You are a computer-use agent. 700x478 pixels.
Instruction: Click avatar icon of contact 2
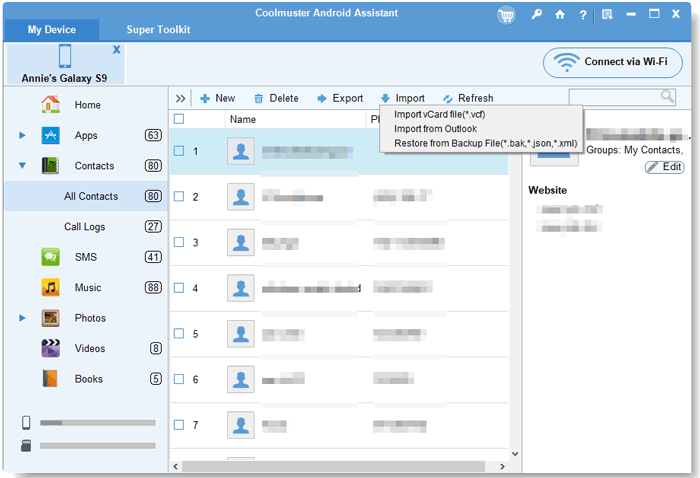(x=241, y=197)
